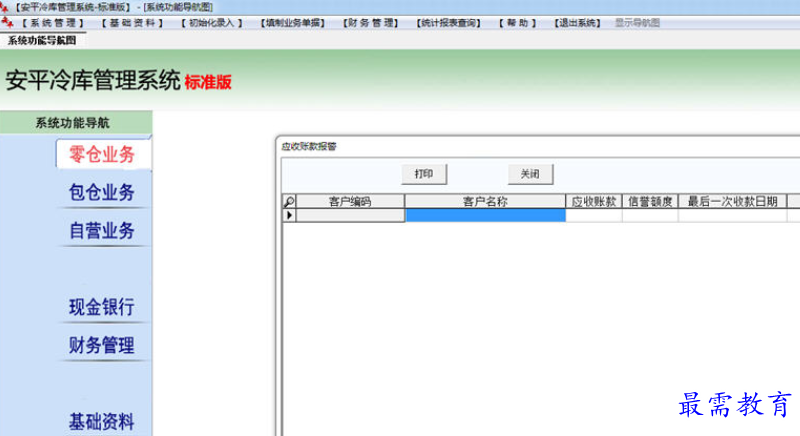The image size is (800, 436).
Task: Click the empty 客户编码 cell in first row
Action: coord(351,215)
